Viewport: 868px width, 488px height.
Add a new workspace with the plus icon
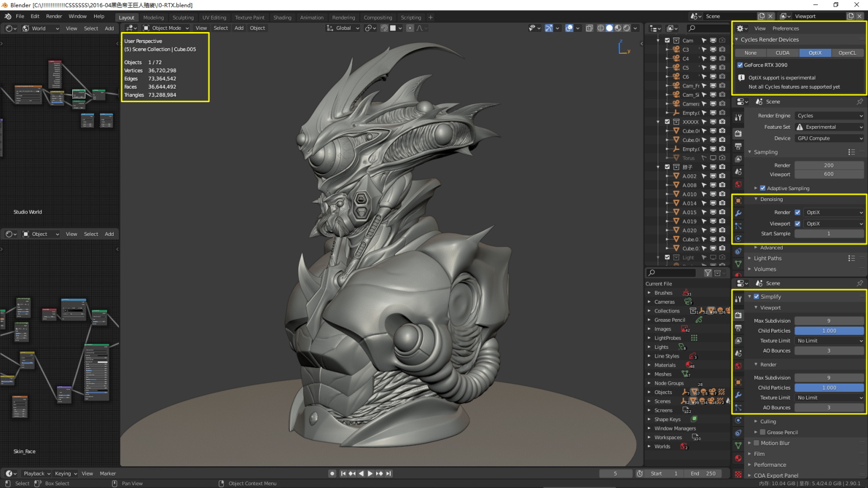point(430,17)
